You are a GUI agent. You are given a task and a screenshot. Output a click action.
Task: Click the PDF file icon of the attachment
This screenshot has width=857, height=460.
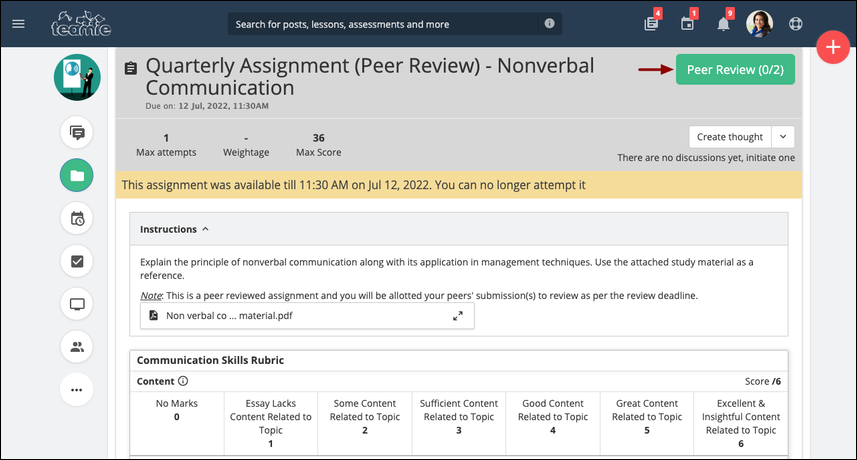(154, 315)
